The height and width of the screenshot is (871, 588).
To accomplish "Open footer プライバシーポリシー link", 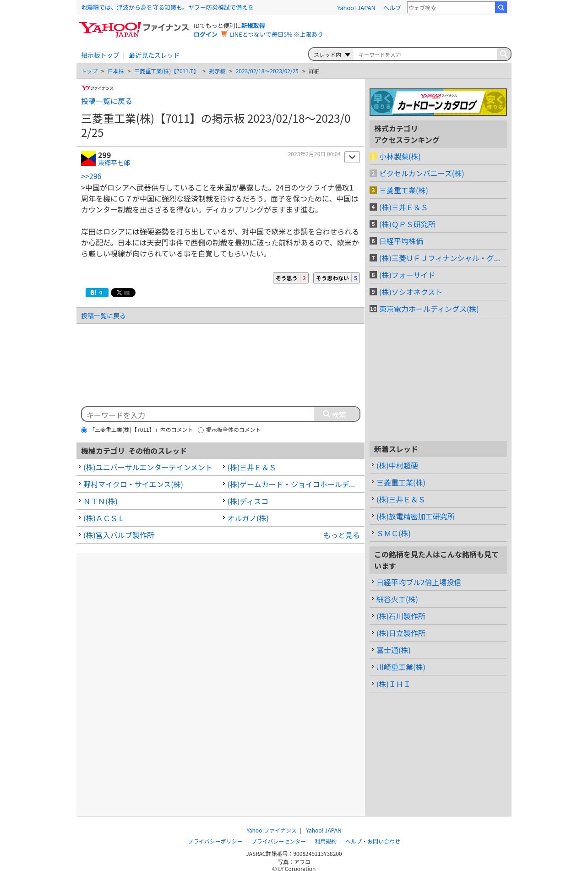I will click(x=215, y=842).
